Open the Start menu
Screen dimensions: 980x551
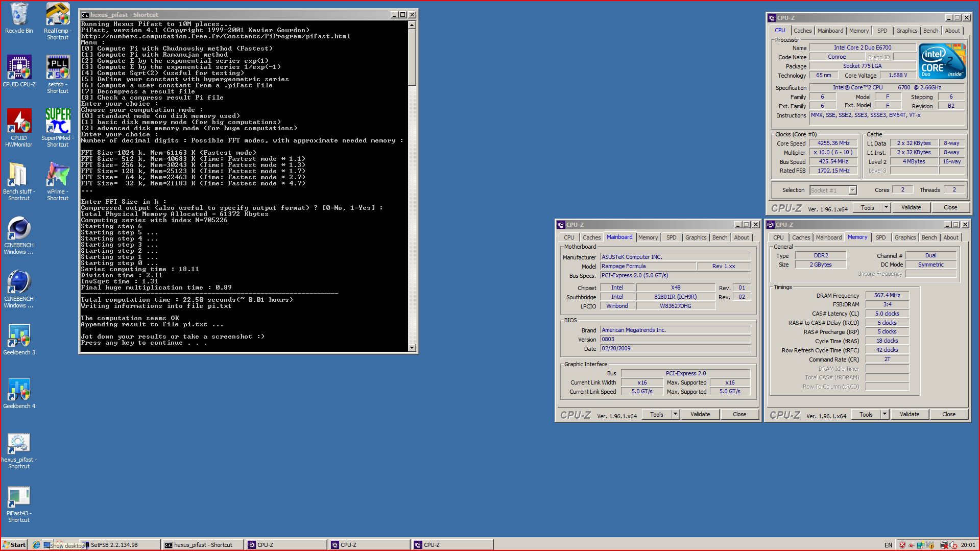pyautogui.click(x=14, y=545)
